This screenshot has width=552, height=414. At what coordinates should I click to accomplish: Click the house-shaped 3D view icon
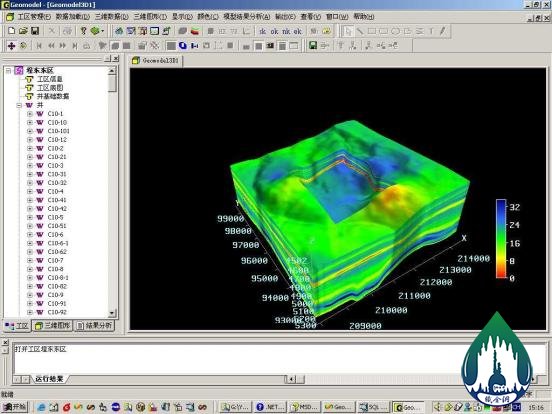[119, 31]
